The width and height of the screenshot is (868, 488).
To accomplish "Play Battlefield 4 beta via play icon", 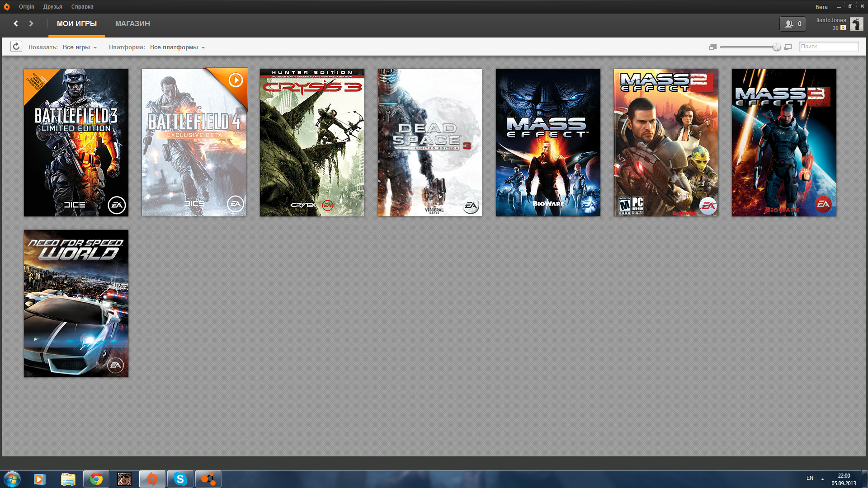I will click(x=236, y=80).
